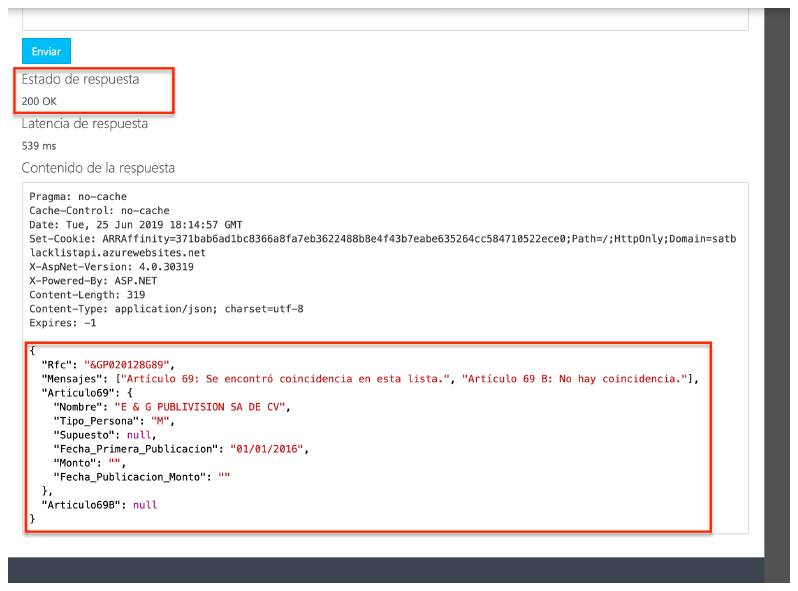Click the 'lacklistapi.azurewebsites.net' domain text

[118, 253]
